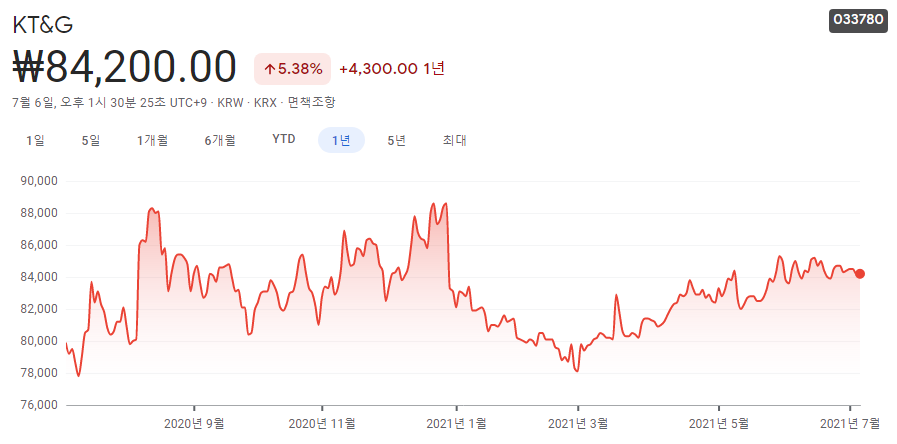Switch to the 6개월 range tab
Viewport: 897px width, 444px height.
pyautogui.click(x=220, y=140)
